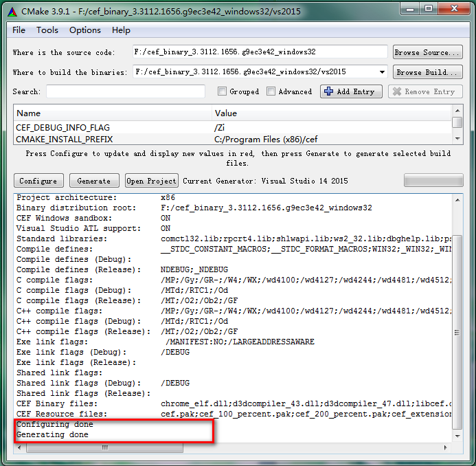This screenshot has height=466, width=476.
Task: Click the output log scroll right arrow
Action: coord(445,447)
